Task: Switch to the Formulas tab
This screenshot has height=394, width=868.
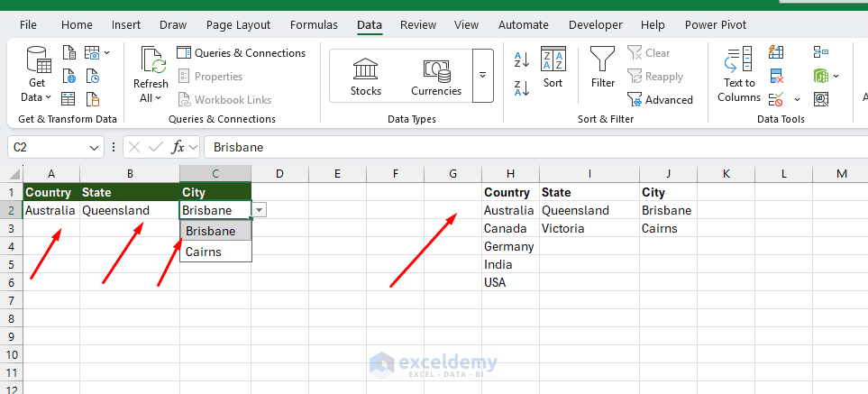Action: (314, 25)
